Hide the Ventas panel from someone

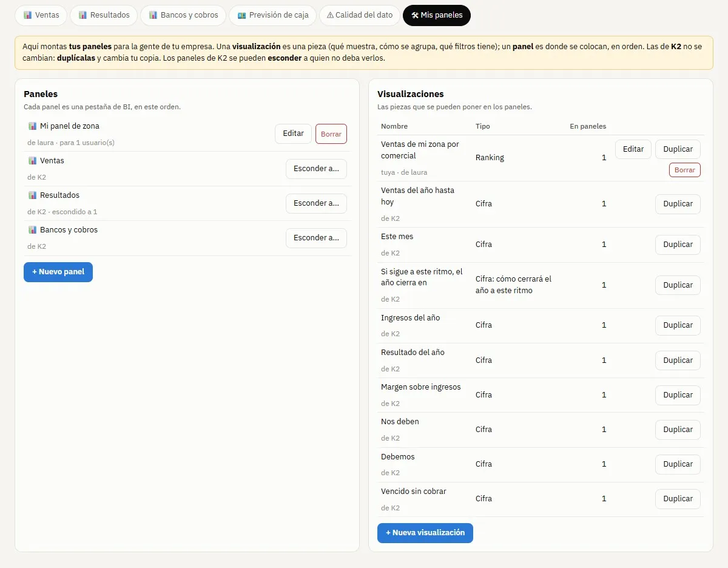316,169
